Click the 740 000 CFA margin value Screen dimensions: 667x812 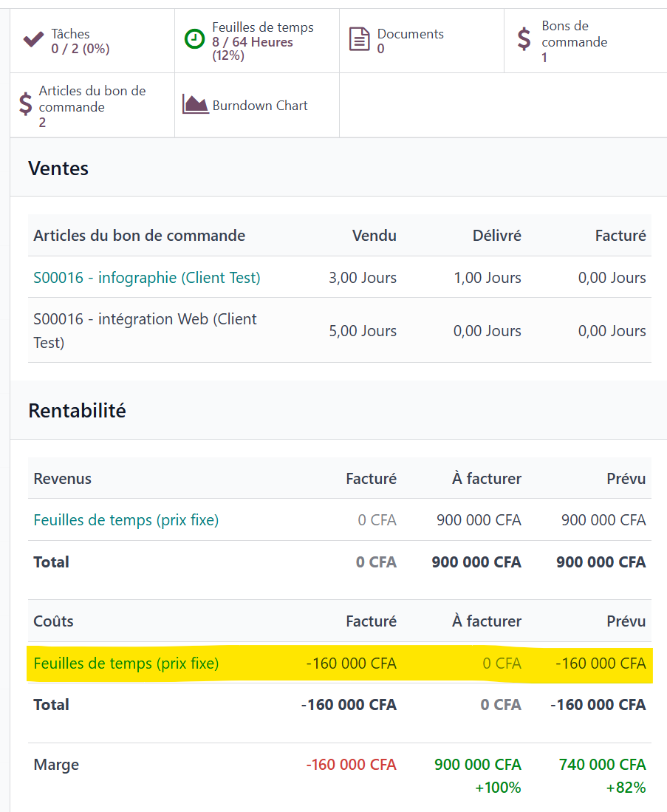tap(602, 765)
